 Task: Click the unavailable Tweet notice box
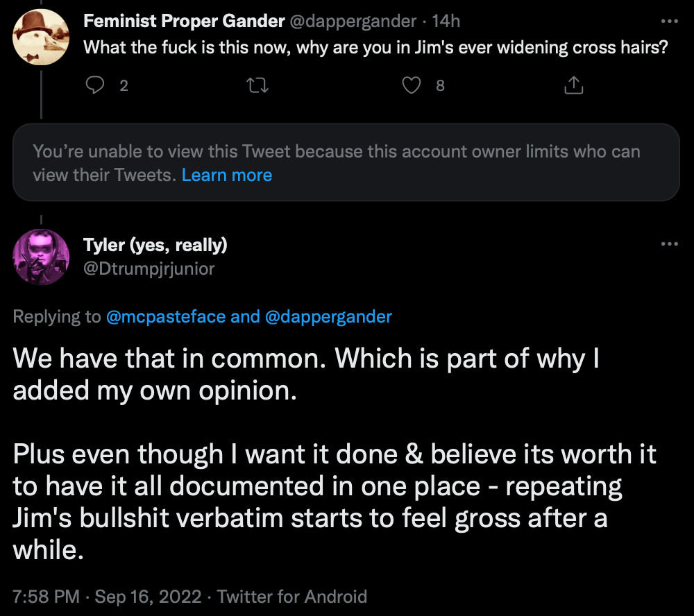click(x=346, y=163)
